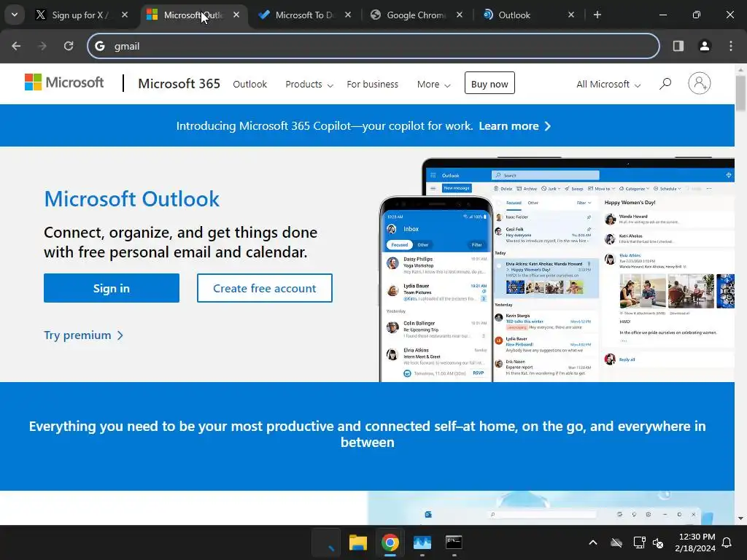Open the tab search dropdown arrow

15,15
